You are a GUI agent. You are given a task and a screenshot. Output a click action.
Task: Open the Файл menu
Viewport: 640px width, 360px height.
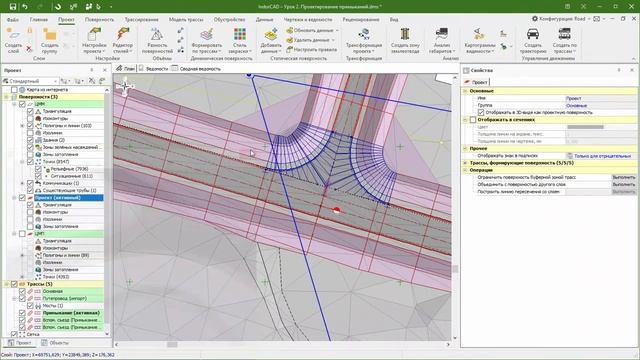coord(13,19)
